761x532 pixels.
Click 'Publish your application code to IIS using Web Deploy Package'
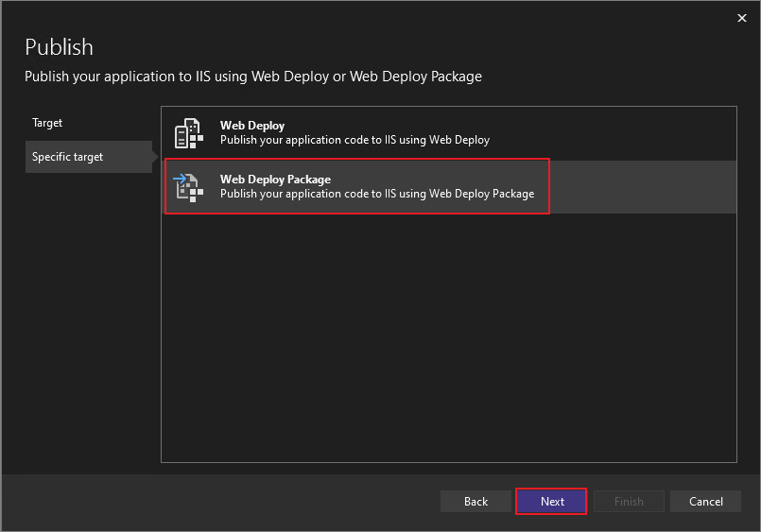coord(377,194)
